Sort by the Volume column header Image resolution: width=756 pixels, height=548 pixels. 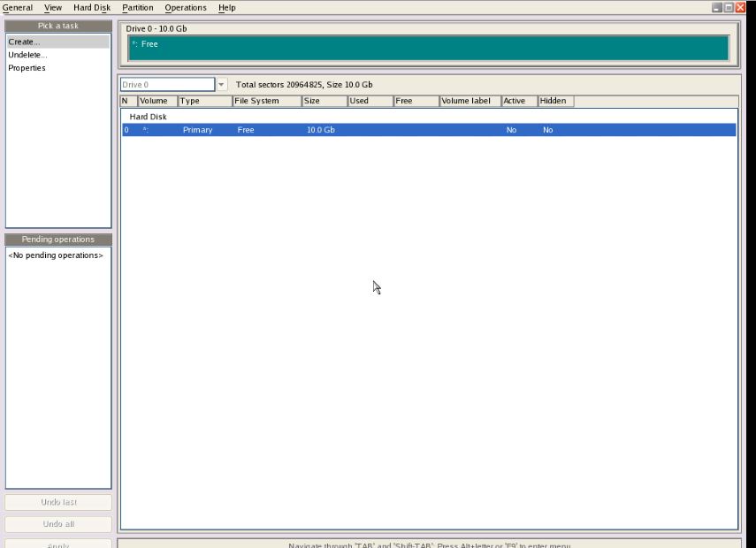(x=157, y=101)
